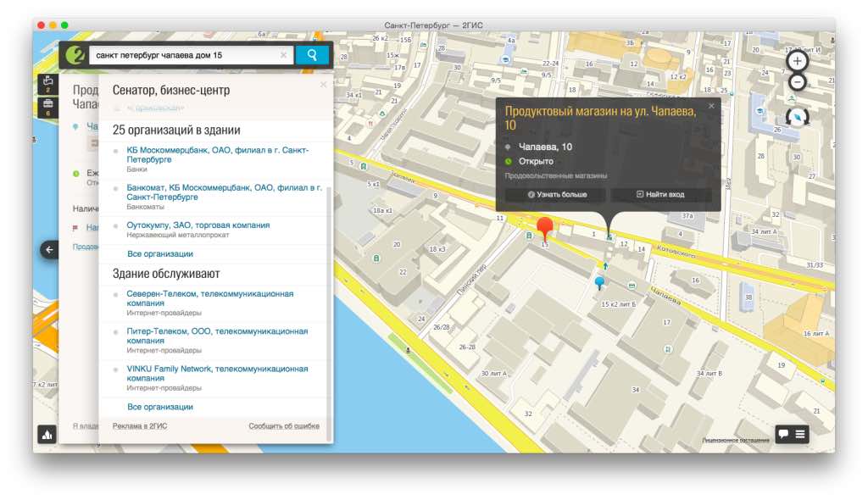Open the feedback chat bubble icon
The width and height of the screenshot is (868, 500).
[783, 434]
